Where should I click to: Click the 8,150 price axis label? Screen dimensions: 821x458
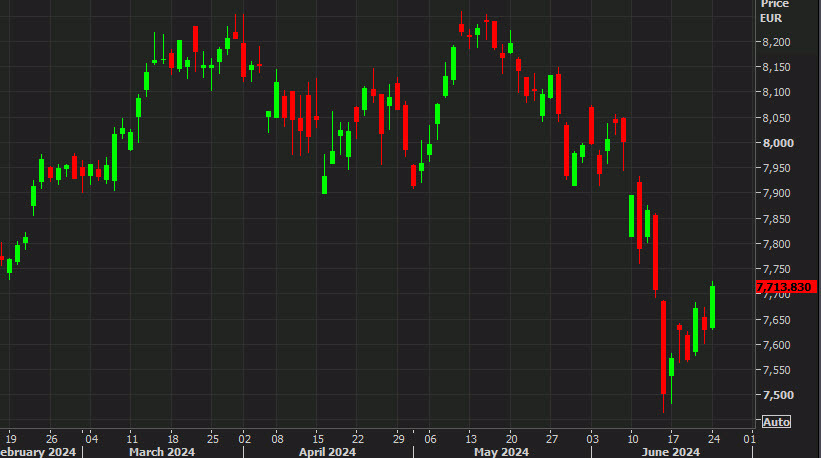pyautogui.click(x=776, y=67)
